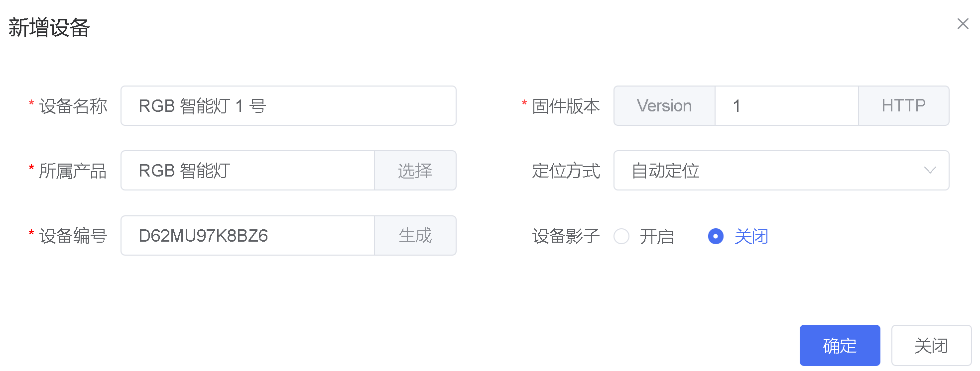Screen dimensions: 980x371
Task: Click the 设备编号 field label
Action: tap(73, 236)
